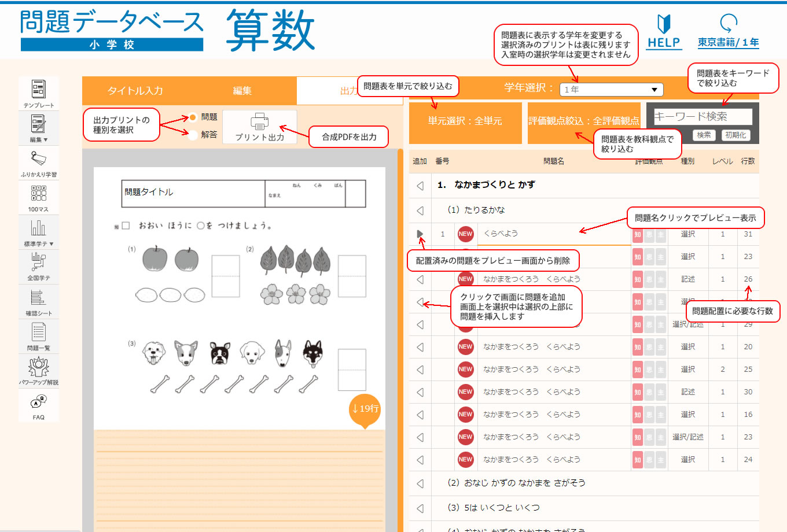Click the キーワード検索 input field
The height and width of the screenshot is (532, 787).
coord(703,117)
